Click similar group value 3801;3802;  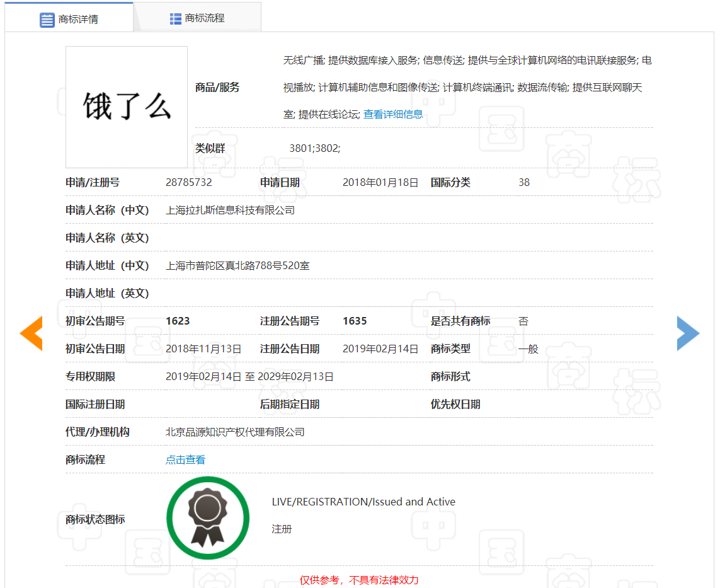point(314,148)
